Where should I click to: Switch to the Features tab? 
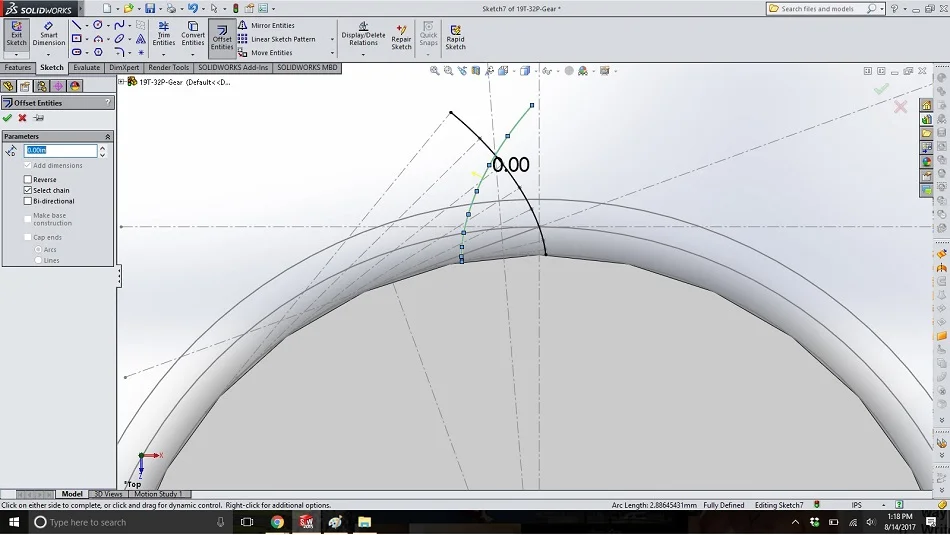(18, 68)
